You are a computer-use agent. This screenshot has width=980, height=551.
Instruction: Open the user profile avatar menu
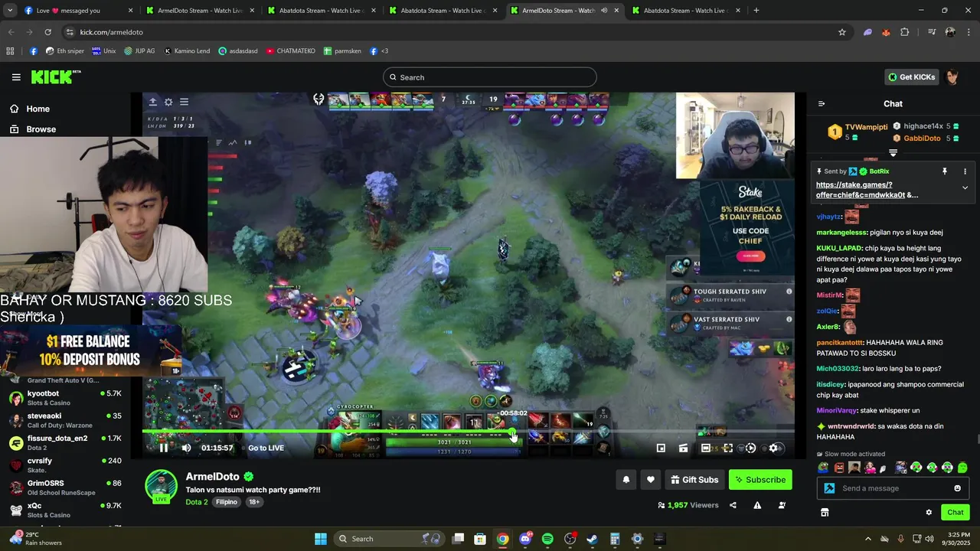pyautogui.click(x=952, y=77)
